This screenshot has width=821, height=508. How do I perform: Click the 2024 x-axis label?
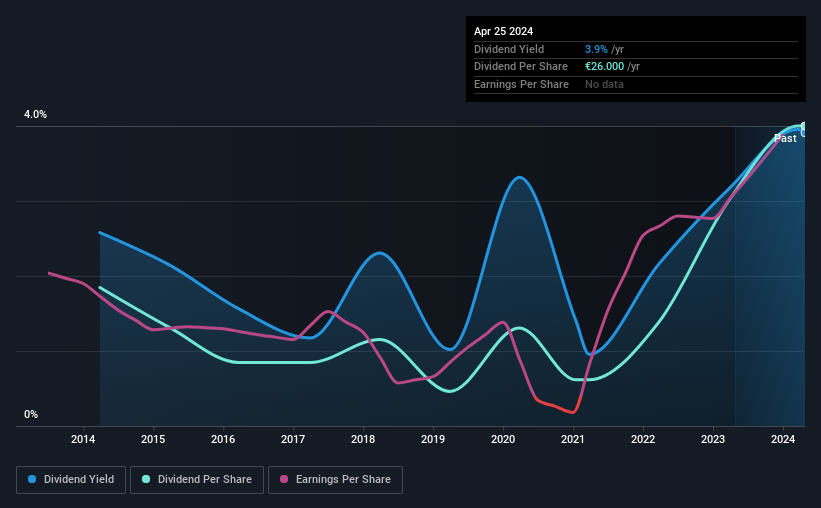click(783, 439)
